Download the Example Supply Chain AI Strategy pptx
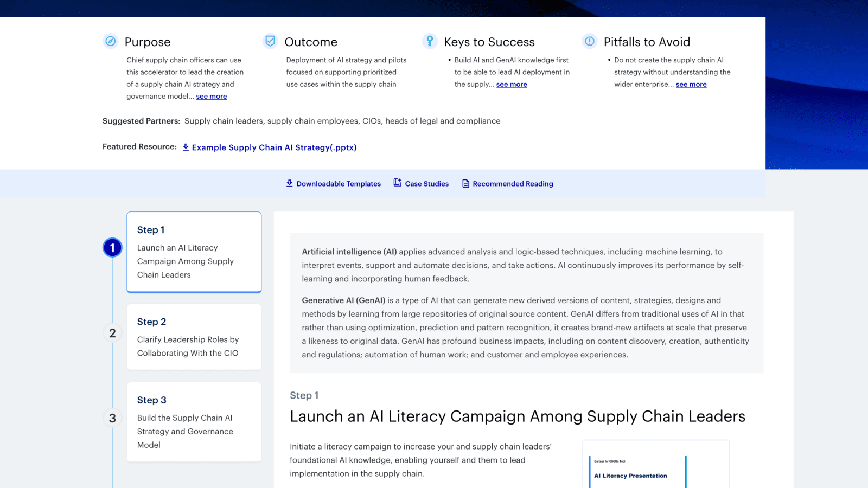This screenshot has height=488, width=868. point(275,147)
